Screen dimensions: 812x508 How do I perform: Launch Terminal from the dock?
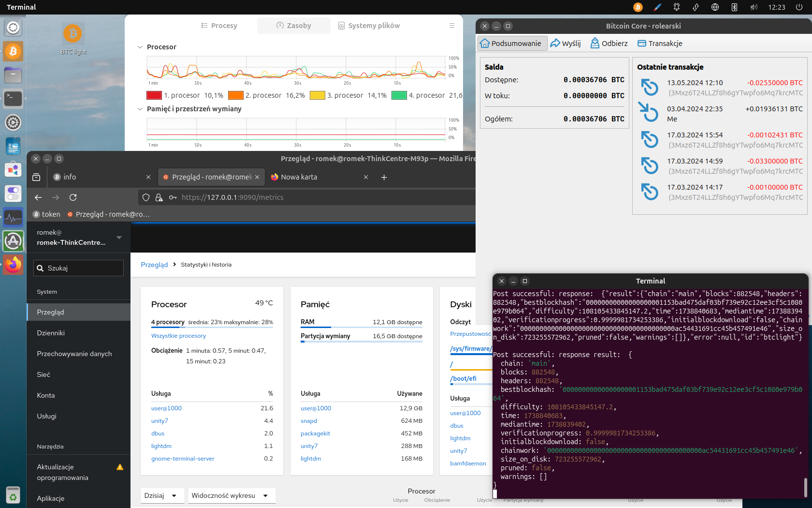(13, 99)
